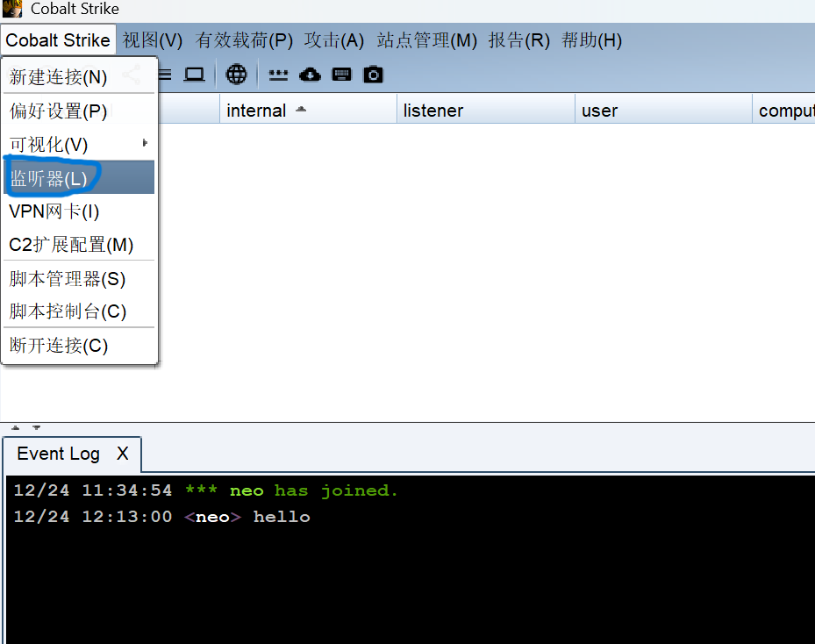Open the 攻击(A) menu
The height and width of the screenshot is (644, 815).
[x=333, y=40]
